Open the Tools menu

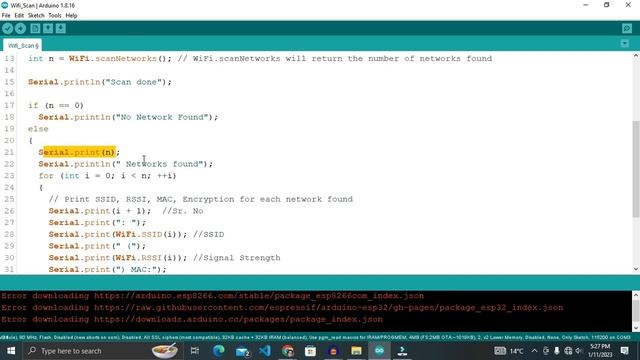click(55, 16)
